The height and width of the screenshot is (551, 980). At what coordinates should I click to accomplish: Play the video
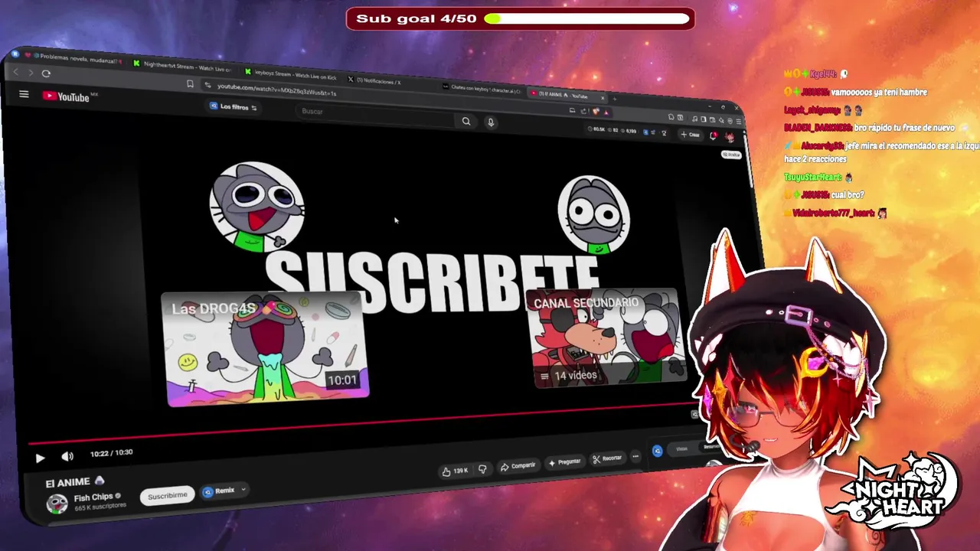[40, 458]
